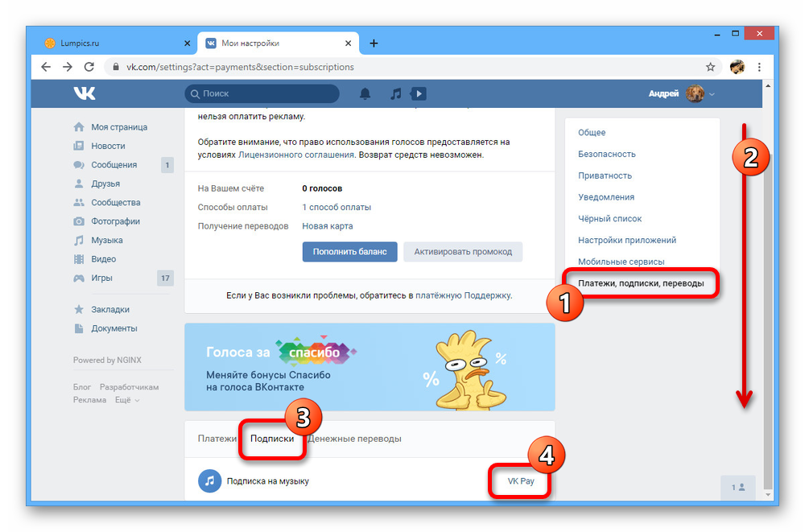This screenshot has height=532, width=805.
Task: Open the friends online counter icon
Action: click(x=738, y=487)
